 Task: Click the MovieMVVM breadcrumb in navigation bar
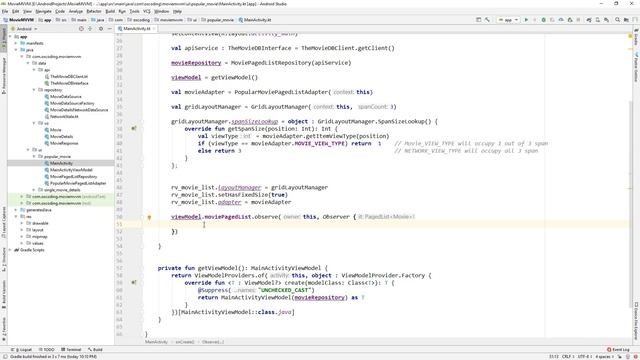coord(19,20)
